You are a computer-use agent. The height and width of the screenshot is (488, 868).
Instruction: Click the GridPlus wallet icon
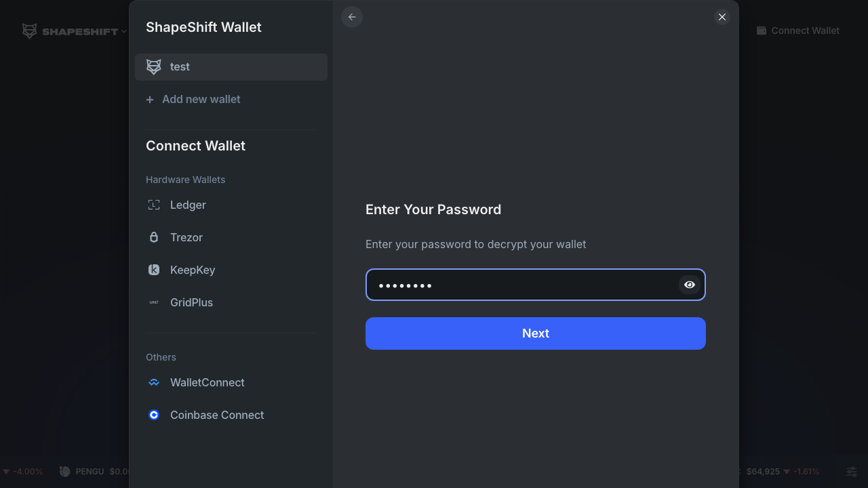[x=154, y=302]
